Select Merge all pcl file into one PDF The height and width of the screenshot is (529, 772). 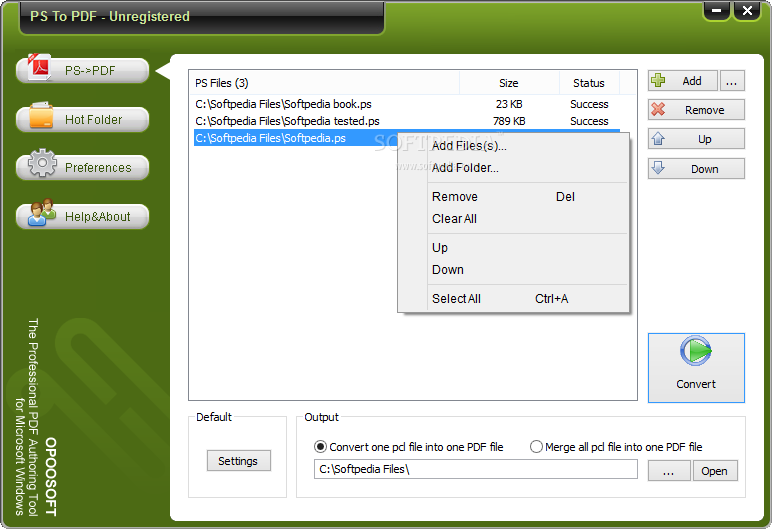click(615, 447)
